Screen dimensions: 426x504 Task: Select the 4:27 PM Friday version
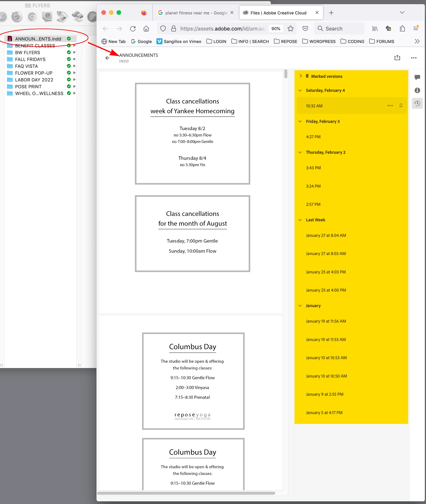pos(313,137)
